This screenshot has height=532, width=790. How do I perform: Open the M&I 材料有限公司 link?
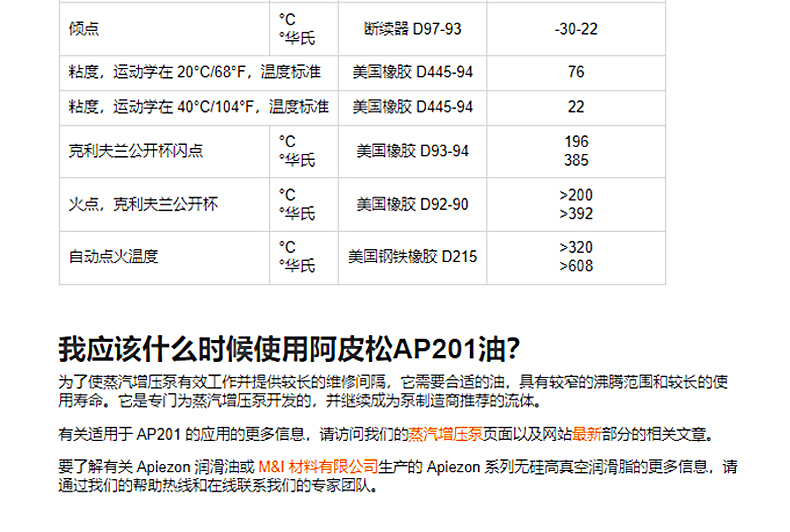(x=318, y=467)
